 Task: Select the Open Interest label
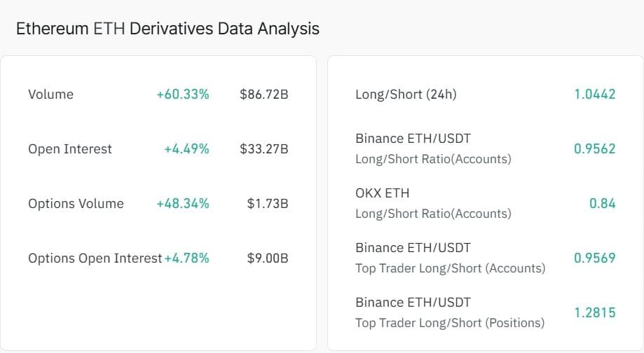[x=70, y=149]
